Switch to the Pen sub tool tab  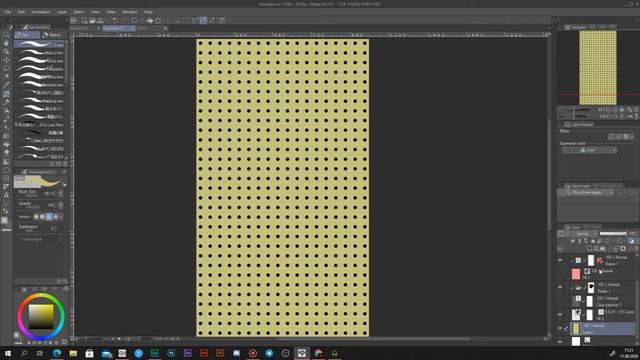[x=27, y=35]
